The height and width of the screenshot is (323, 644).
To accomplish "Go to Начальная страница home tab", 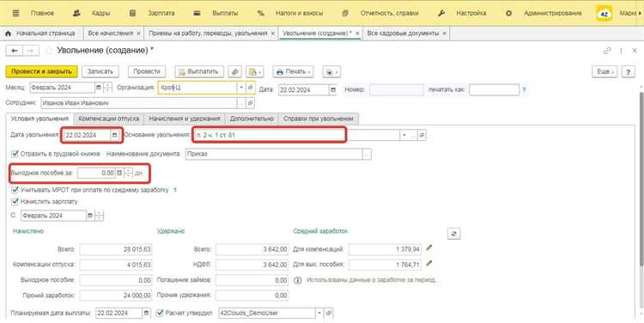I will pyautogui.click(x=40, y=34).
